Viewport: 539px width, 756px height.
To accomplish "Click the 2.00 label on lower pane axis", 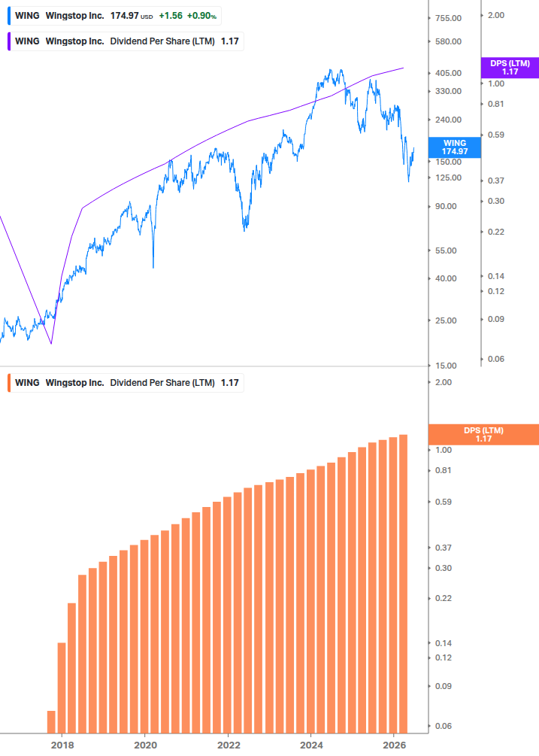I will point(444,382).
